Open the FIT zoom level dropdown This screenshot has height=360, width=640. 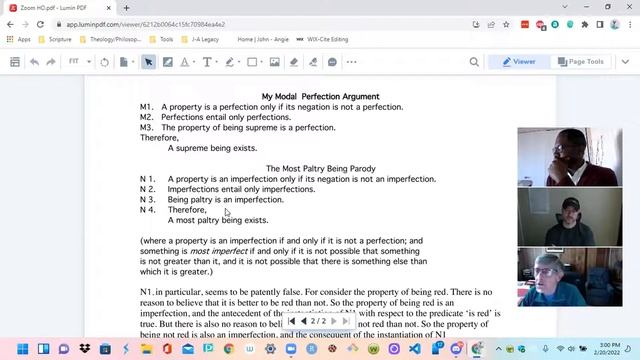coord(80,62)
